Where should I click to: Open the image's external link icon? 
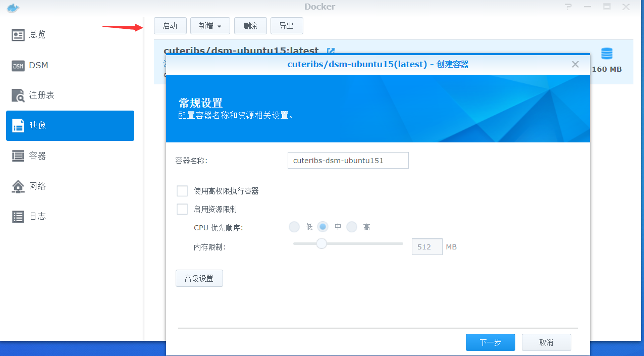(x=331, y=50)
